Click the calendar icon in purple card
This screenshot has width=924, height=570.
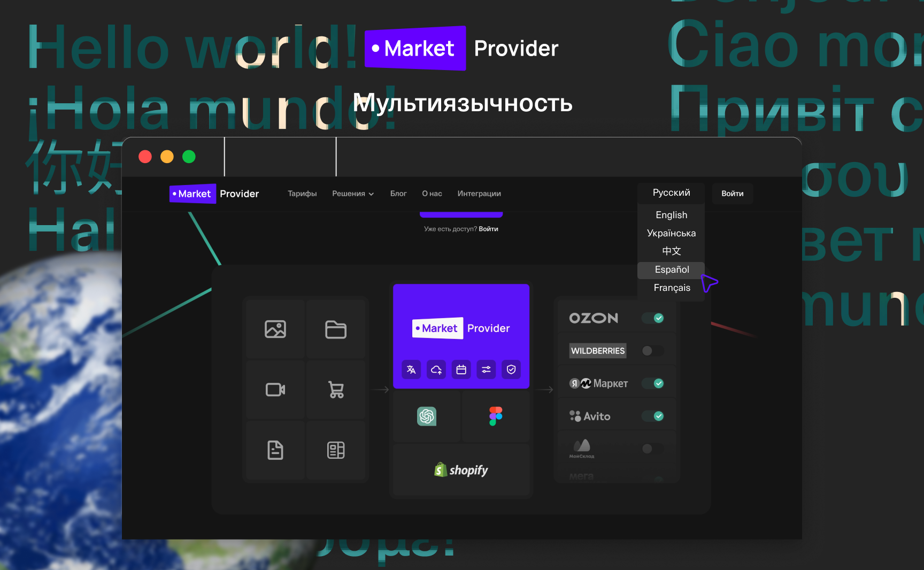(461, 369)
